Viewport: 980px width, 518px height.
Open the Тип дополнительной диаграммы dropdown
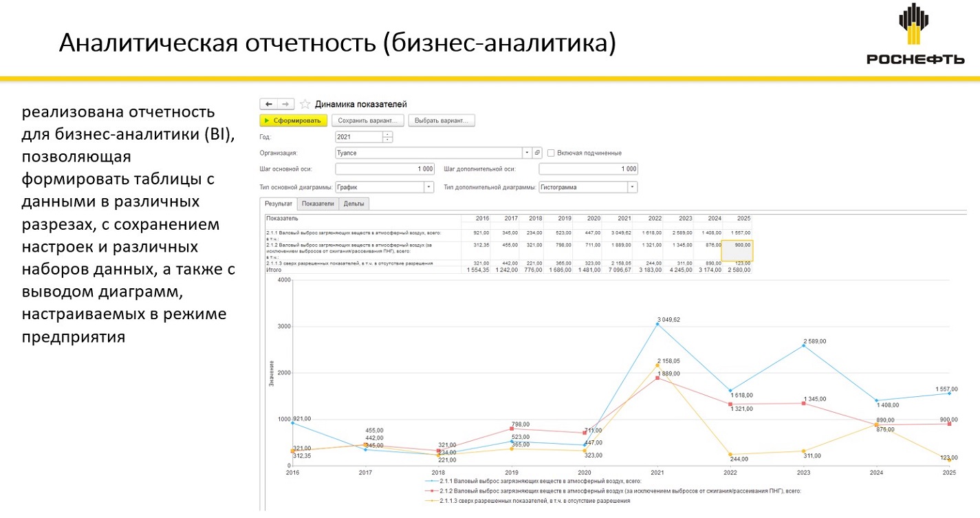[x=632, y=187]
